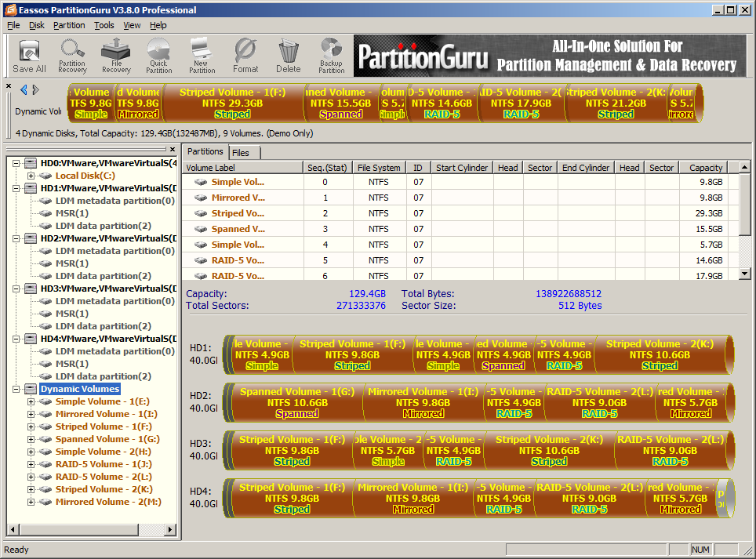Switch to the Partitions tab

pos(205,151)
